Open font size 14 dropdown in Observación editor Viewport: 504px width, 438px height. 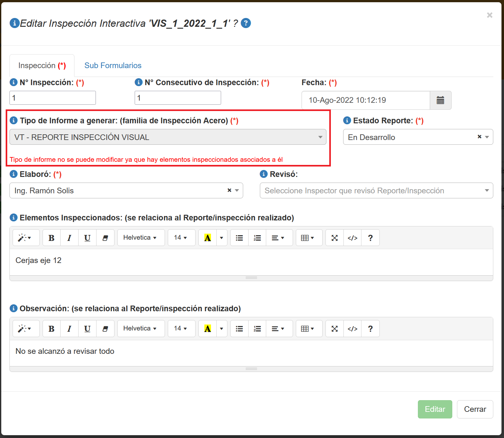coord(181,329)
